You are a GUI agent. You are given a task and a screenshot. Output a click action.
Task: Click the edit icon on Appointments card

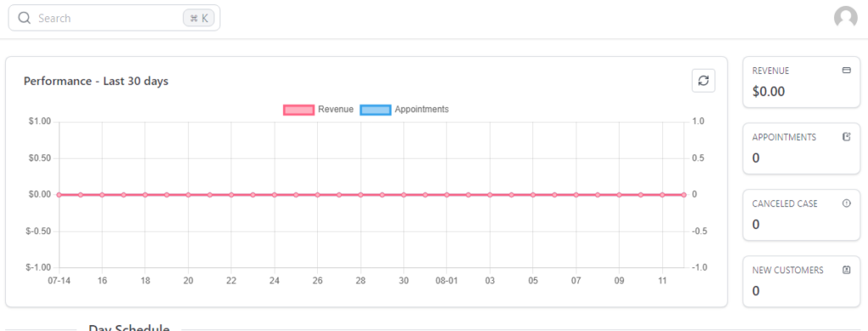pyautogui.click(x=846, y=137)
